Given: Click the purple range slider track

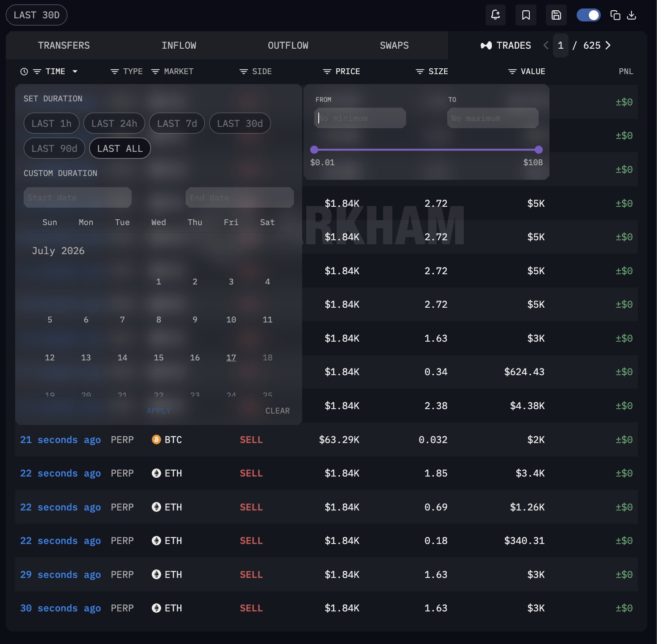Looking at the screenshot, I should pyautogui.click(x=426, y=150).
